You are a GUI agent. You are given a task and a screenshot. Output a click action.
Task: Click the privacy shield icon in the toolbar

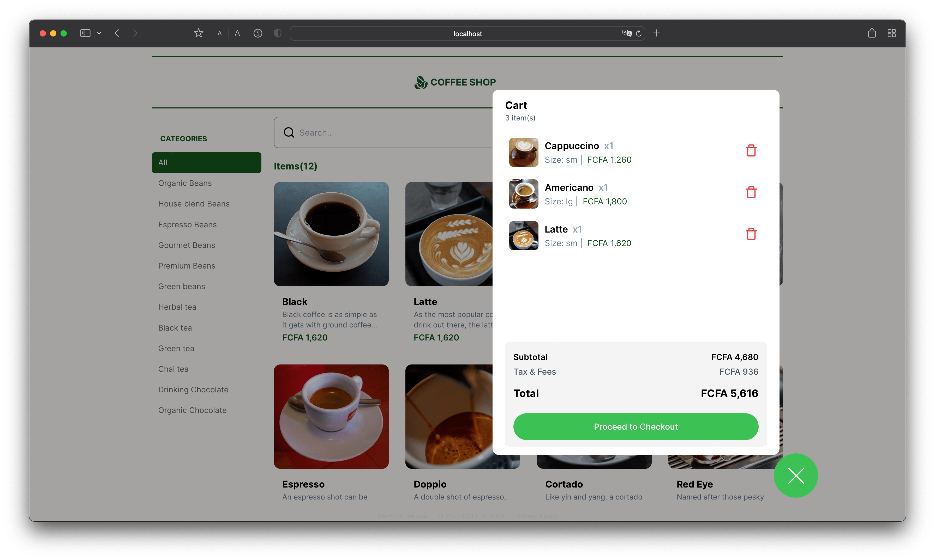[278, 33]
